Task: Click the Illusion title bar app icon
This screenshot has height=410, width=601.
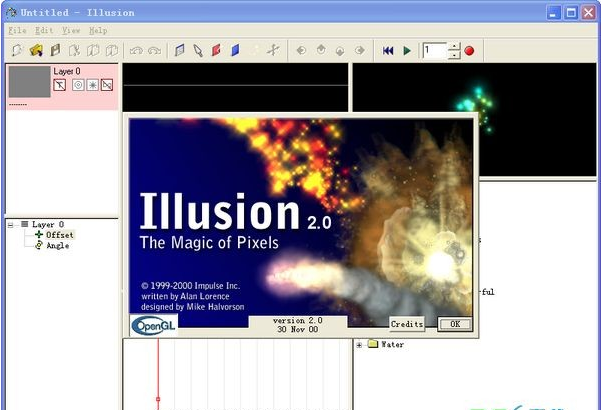Action: coord(11,12)
